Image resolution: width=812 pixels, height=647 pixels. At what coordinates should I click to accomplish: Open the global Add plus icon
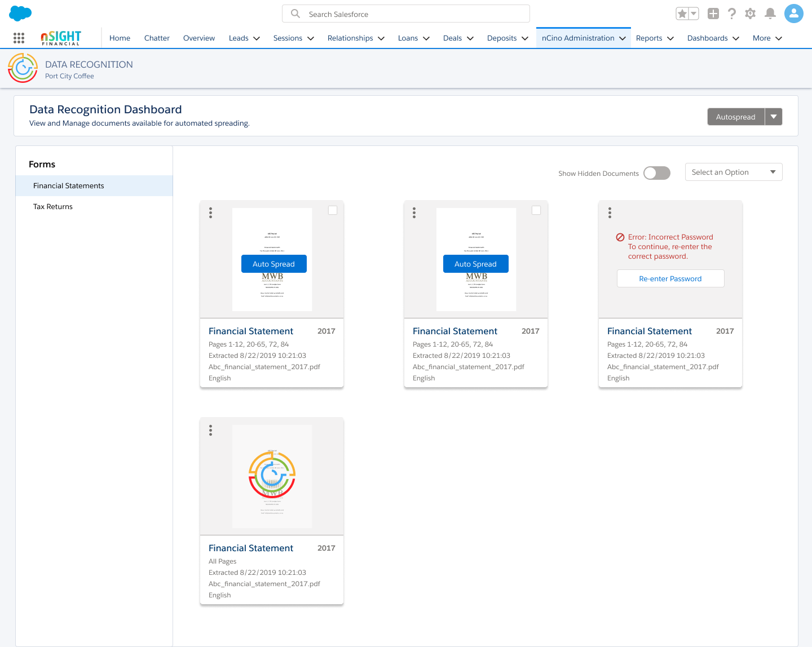[x=713, y=14]
